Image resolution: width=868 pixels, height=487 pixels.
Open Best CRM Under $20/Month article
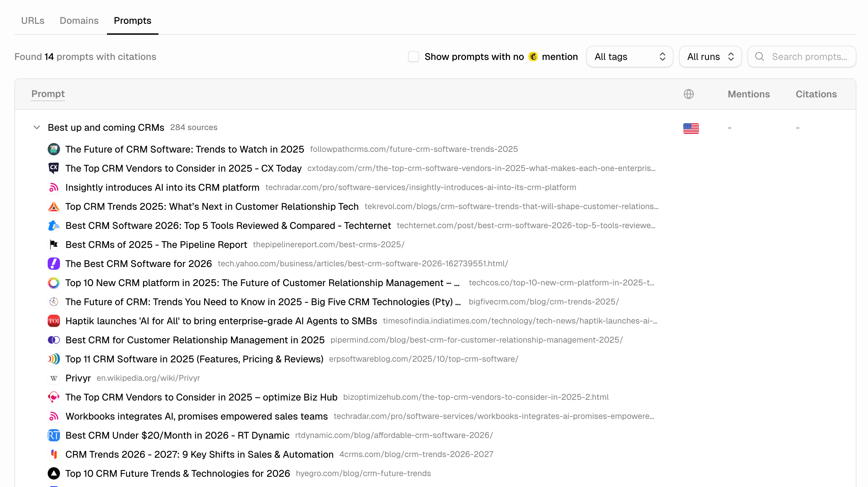pyautogui.click(x=177, y=435)
